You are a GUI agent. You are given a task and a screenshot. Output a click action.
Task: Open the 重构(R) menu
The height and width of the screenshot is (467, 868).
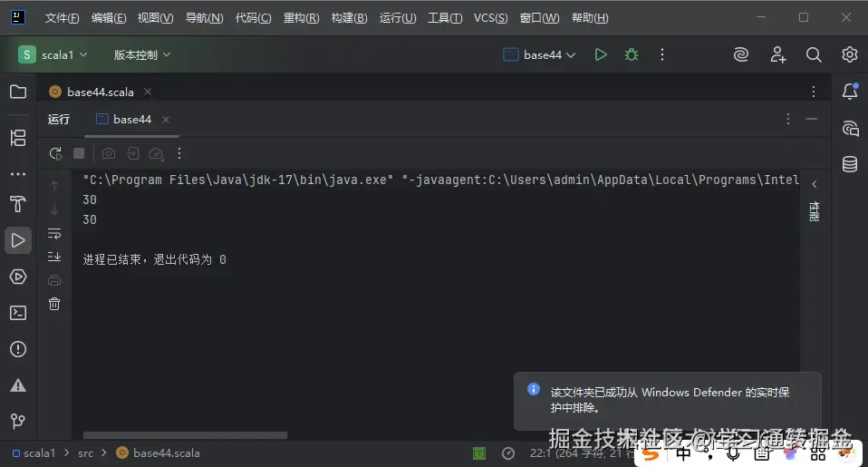click(x=301, y=18)
